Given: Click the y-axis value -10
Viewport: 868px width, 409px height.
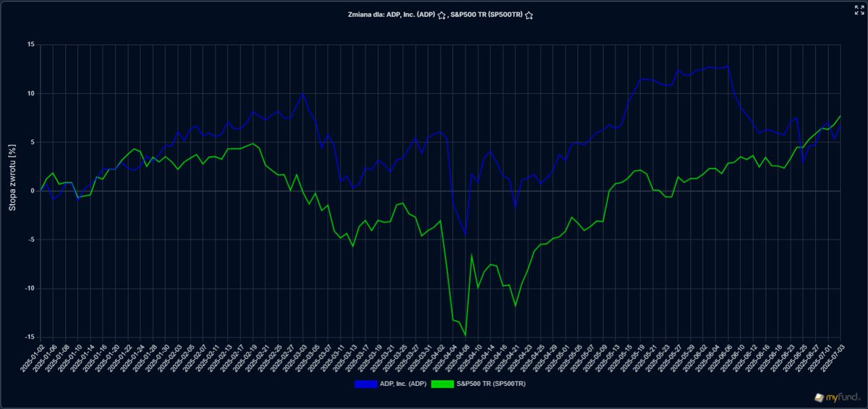Looking at the screenshot, I should pos(30,287).
